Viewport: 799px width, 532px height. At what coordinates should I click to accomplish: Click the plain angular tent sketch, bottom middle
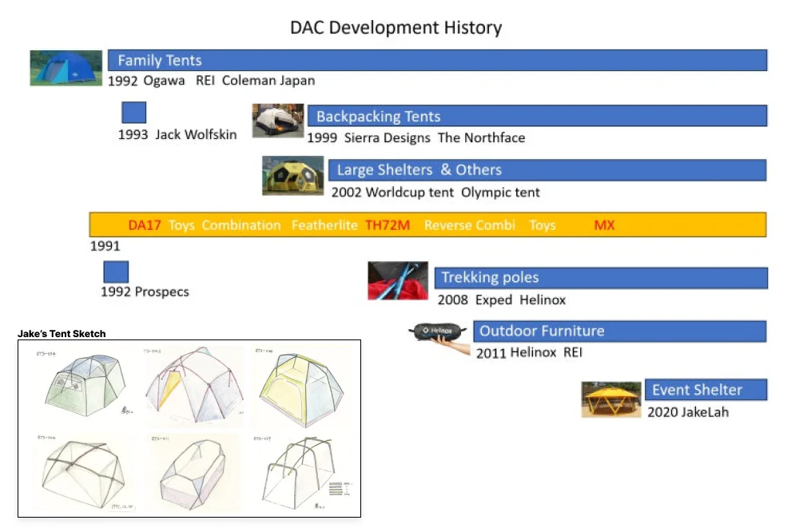pos(193,474)
